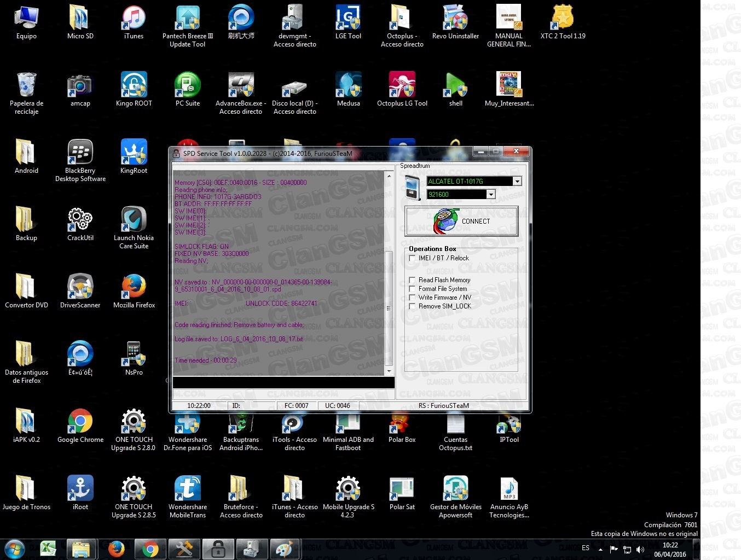Click the Paint palette taskbar icon
Image resolution: width=741 pixels, height=560 pixels.
pos(285,549)
